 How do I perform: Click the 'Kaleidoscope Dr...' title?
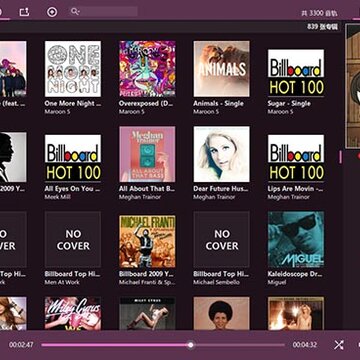[295, 274]
